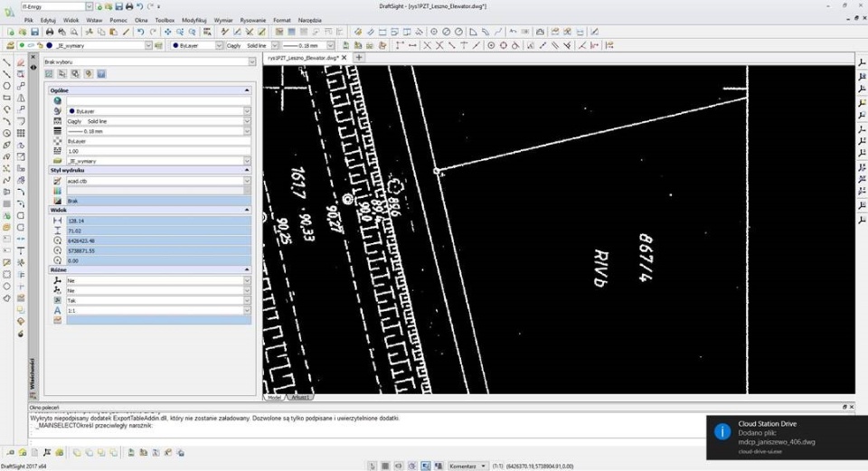The width and height of the screenshot is (868, 471).
Task: Toggle the ETrack button in status bar
Action: point(439,466)
